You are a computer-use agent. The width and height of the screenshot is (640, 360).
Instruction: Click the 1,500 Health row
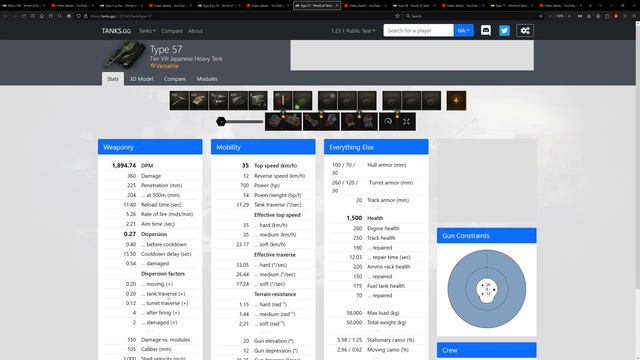pos(376,218)
